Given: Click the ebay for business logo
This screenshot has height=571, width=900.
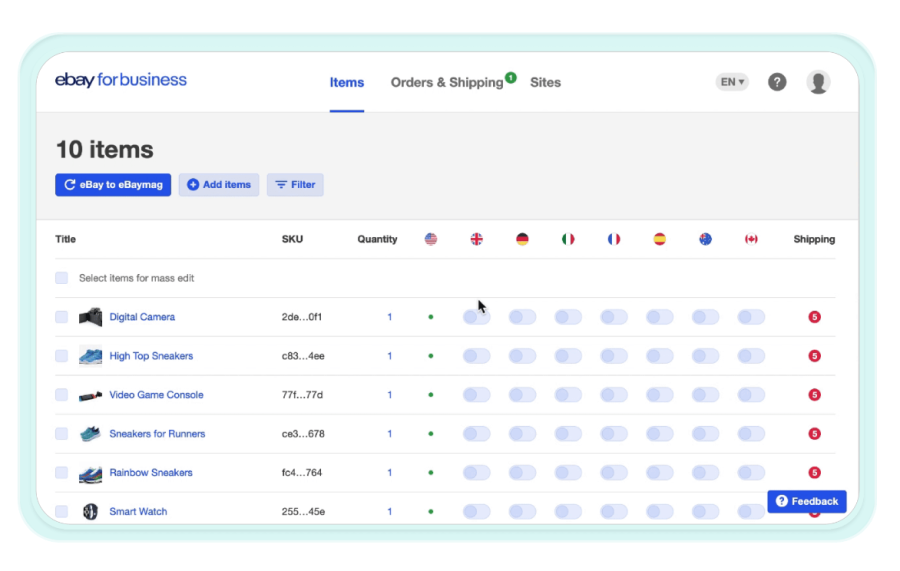Looking at the screenshot, I should [x=121, y=80].
